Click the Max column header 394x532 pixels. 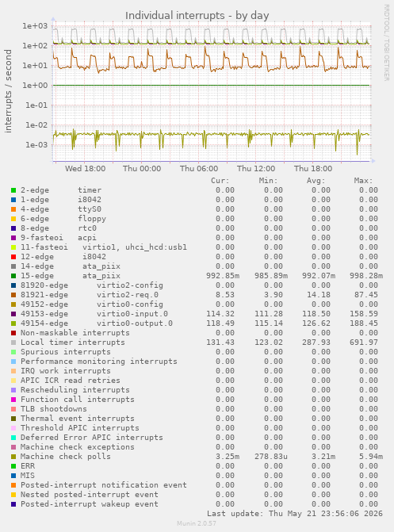(363, 181)
